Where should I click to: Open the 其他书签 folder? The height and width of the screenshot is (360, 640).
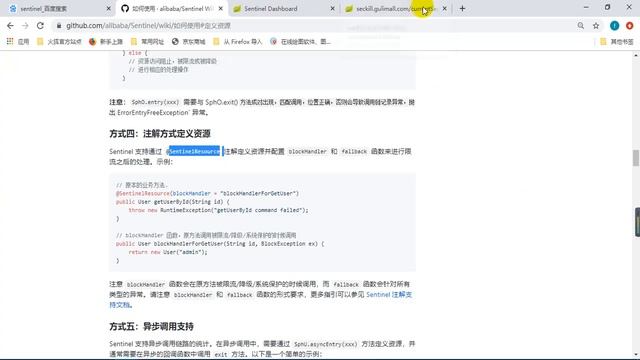pyautogui.click(x=617, y=42)
